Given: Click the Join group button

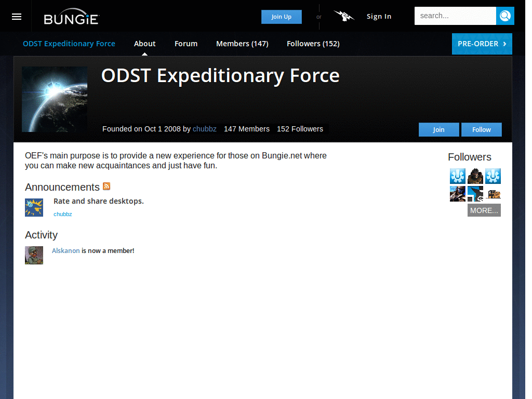Looking at the screenshot, I should pyautogui.click(x=438, y=129).
